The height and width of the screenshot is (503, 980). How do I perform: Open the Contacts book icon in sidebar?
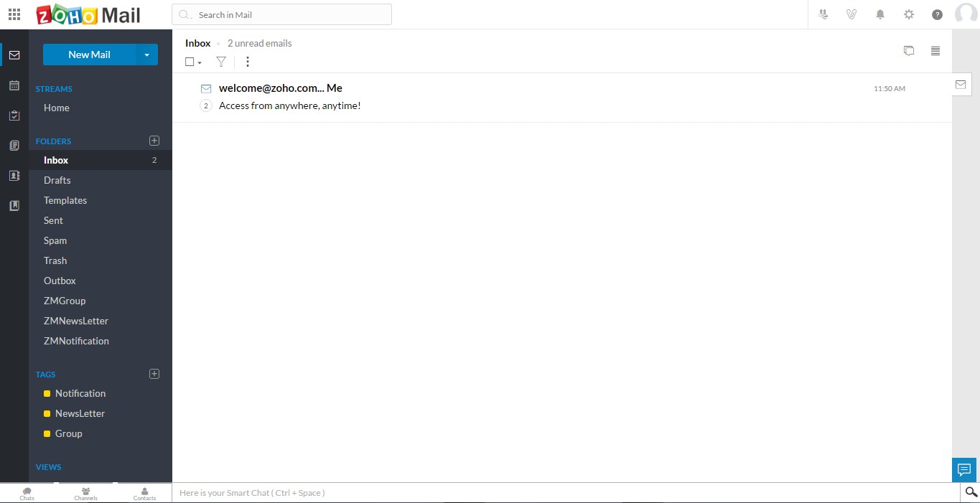pyautogui.click(x=14, y=175)
